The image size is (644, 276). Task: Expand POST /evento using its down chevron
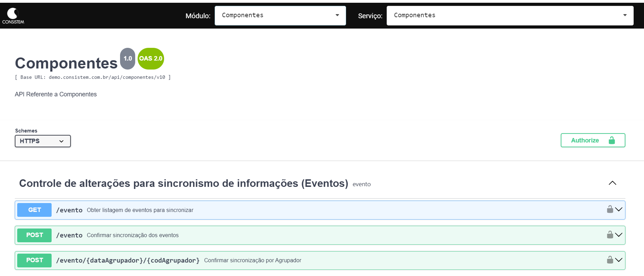(619, 235)
